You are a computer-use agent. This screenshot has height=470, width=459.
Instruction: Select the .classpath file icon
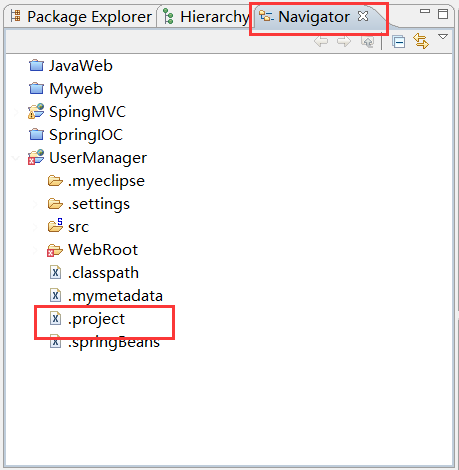(x=55, y=273)
